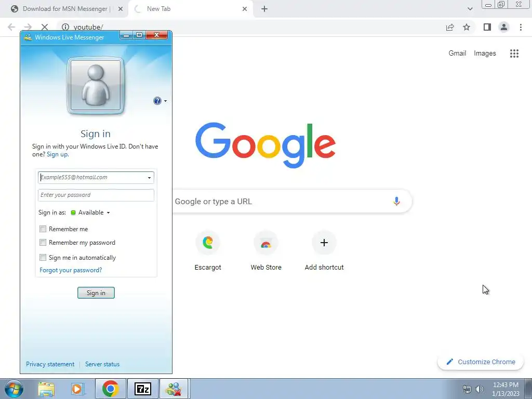532x399 pixels.
Task: Open the Escargot shortcut
Action: 208,251
